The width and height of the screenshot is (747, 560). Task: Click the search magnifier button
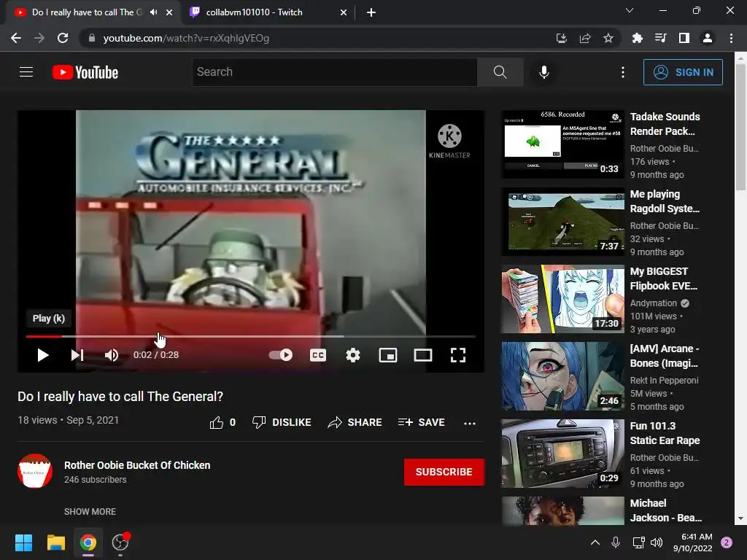point(500,72)
